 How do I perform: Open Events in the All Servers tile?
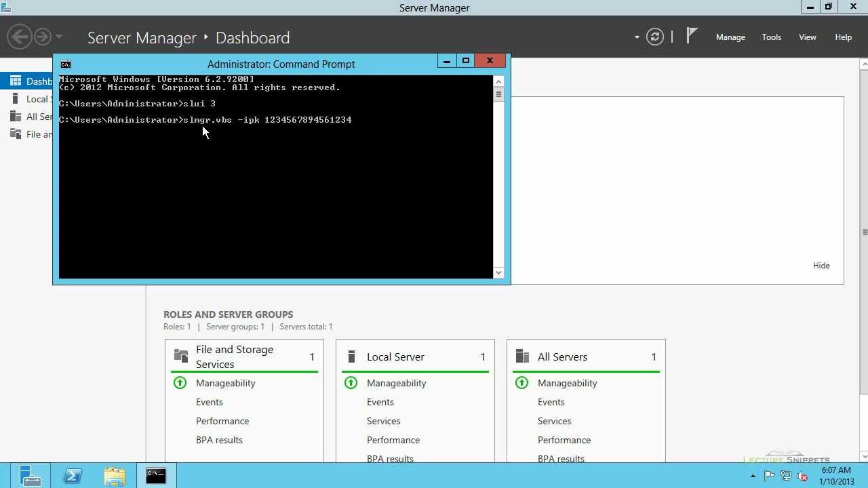pos(551,402)
